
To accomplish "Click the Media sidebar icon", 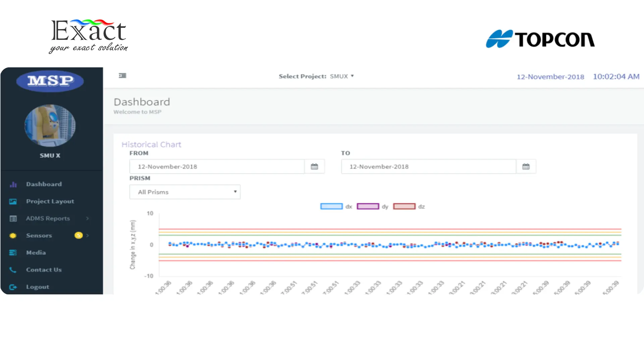I will point(13,253).
